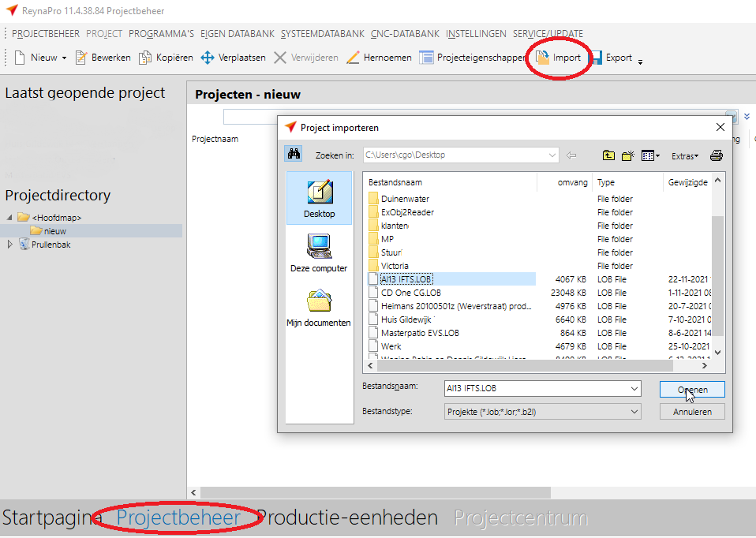The width and height of the screenshot is (756, 538).
Task: Click the Kopiëren copy icon
Action: click(x=145, y=58)
